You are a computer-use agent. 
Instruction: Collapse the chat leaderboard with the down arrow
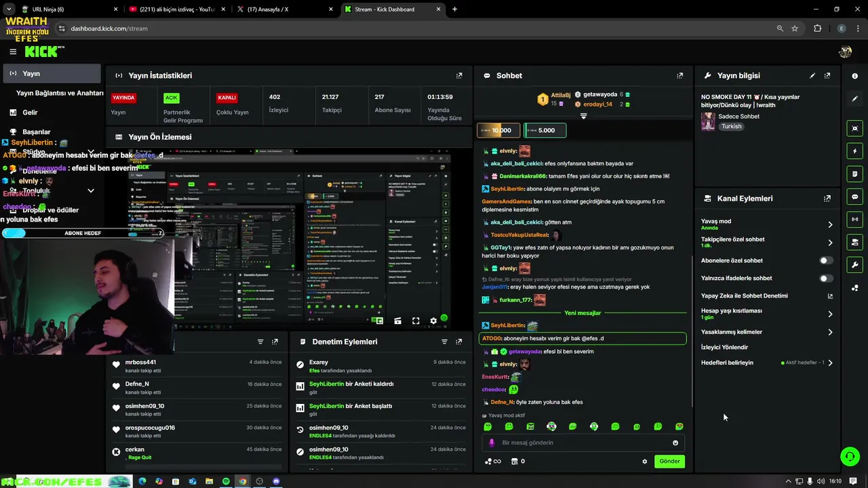583,117
